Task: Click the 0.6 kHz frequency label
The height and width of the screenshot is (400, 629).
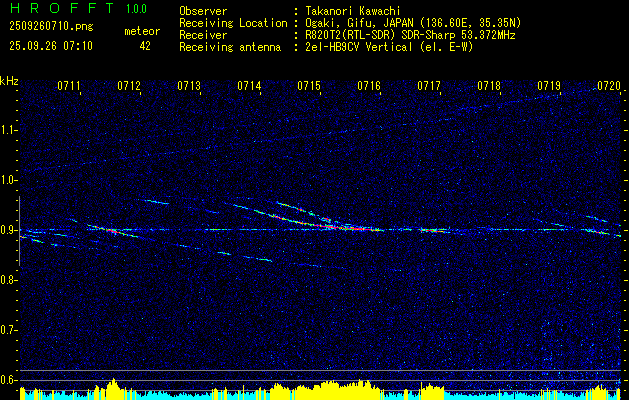Action: coord(8,380)
